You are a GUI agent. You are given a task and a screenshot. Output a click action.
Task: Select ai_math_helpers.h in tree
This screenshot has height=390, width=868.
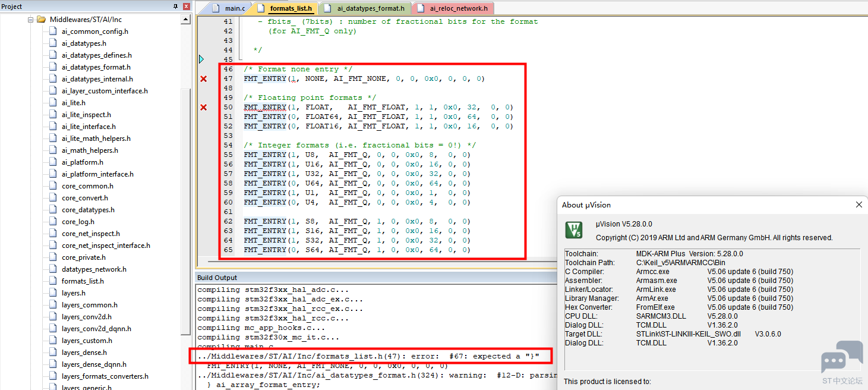(x=90, y=150)
